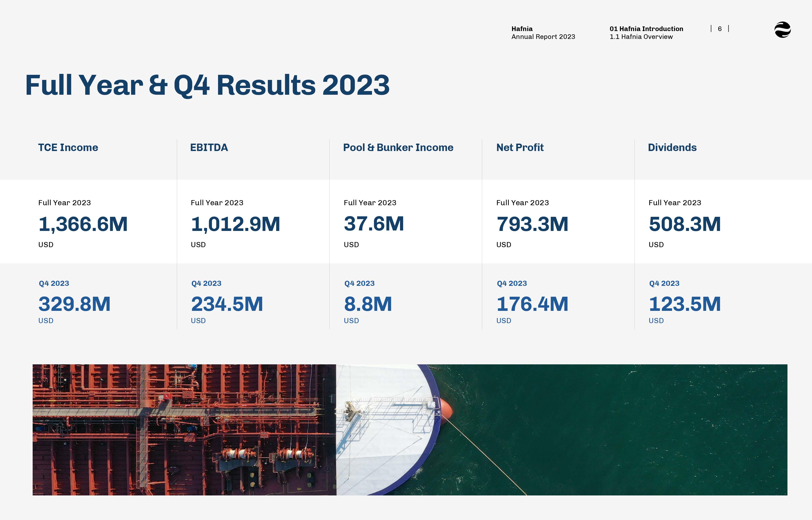Select the Net Profit column heading

(x=519, y=148)
